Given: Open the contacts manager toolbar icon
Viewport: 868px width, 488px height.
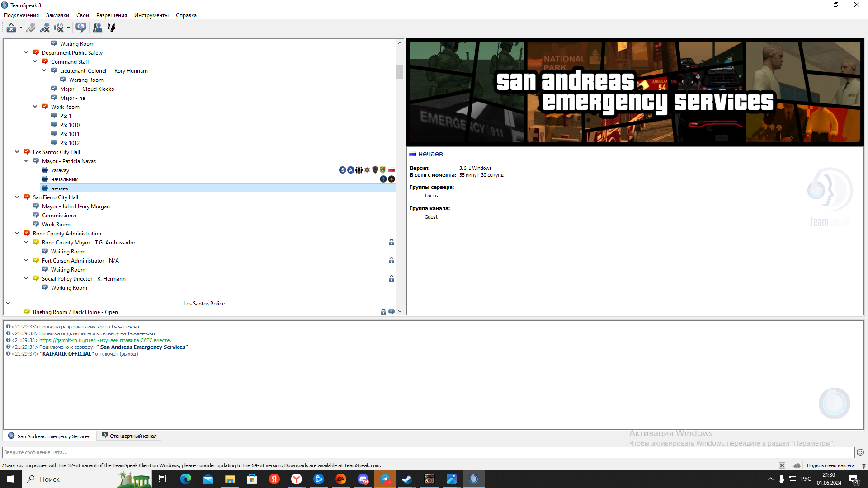Looking at the screenshot, I should pyautogui.click(x=97, y=28).
